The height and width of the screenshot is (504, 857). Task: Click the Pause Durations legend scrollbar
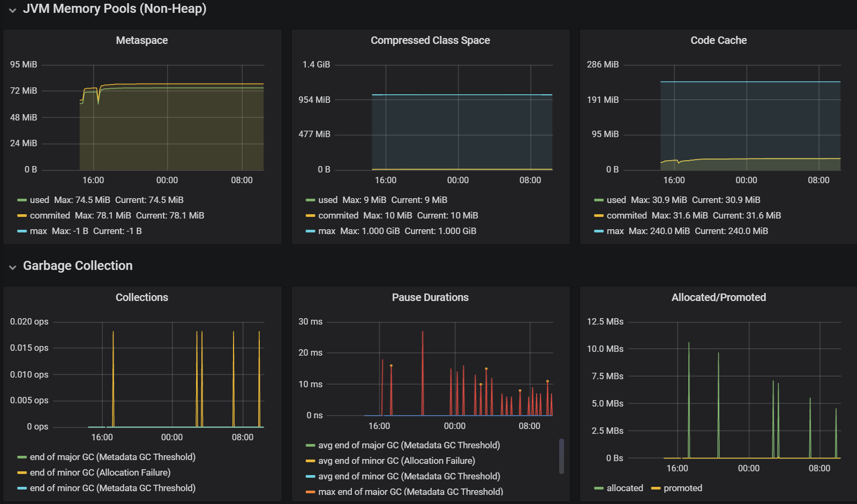click(x=561, y=456)
